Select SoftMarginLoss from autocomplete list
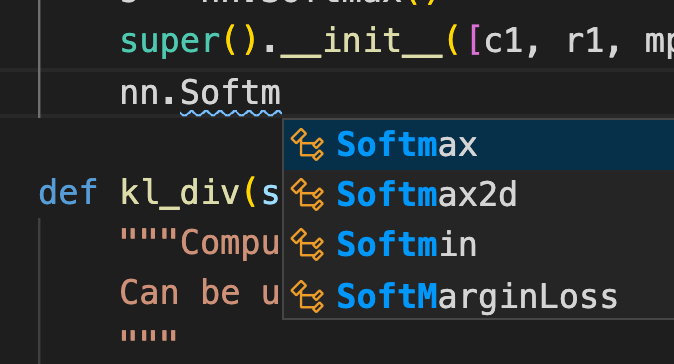Screen dimensions: 674x364 tap(478, 296)
